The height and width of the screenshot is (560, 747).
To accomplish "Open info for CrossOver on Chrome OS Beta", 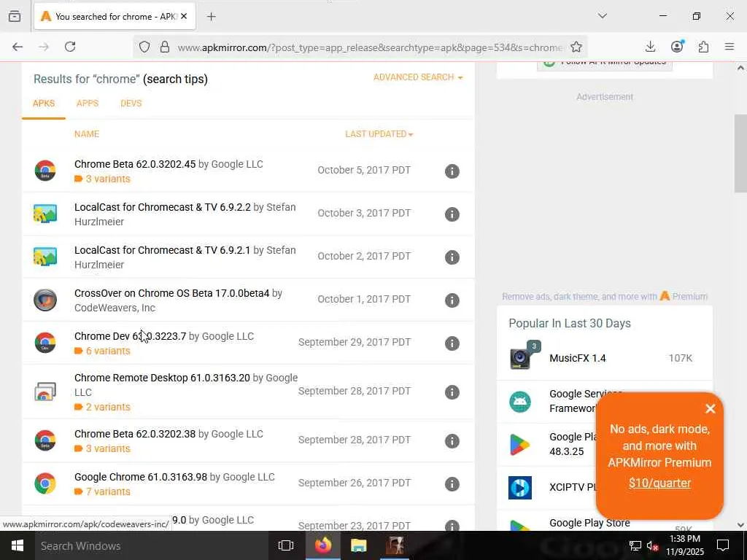I will [x=452, y=300].
